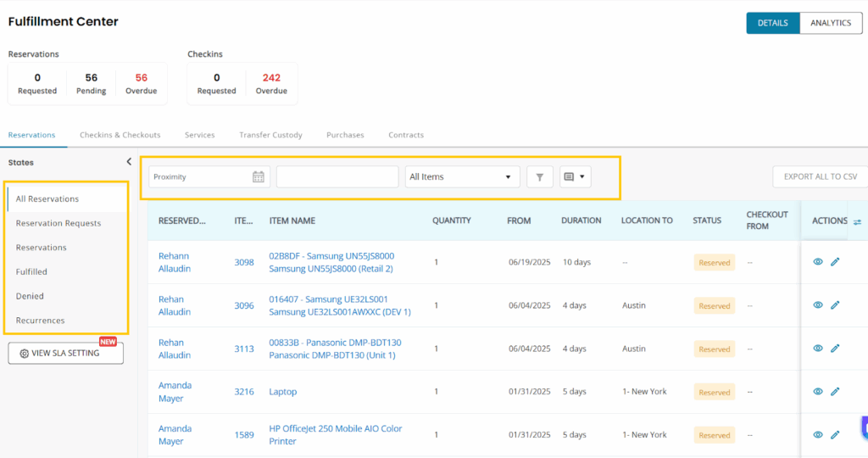868x458 pixels.
Task: Open the calendar icon in Proximity field
Action: pos(259,176)
